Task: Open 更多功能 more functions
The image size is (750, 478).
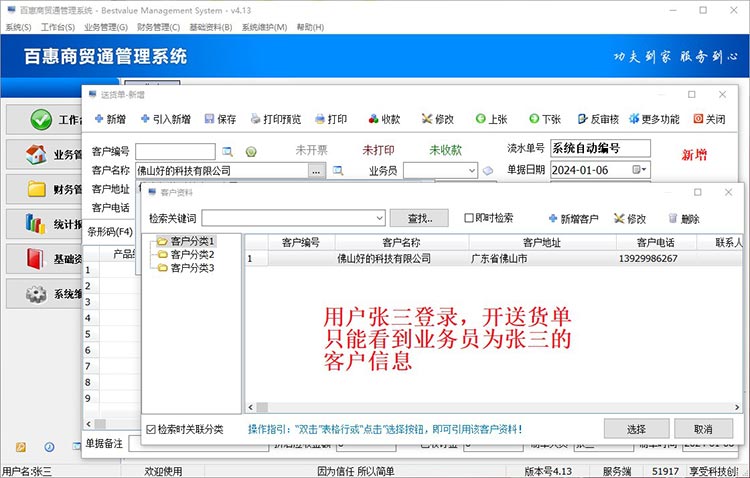Action: (x=654, y=119)
